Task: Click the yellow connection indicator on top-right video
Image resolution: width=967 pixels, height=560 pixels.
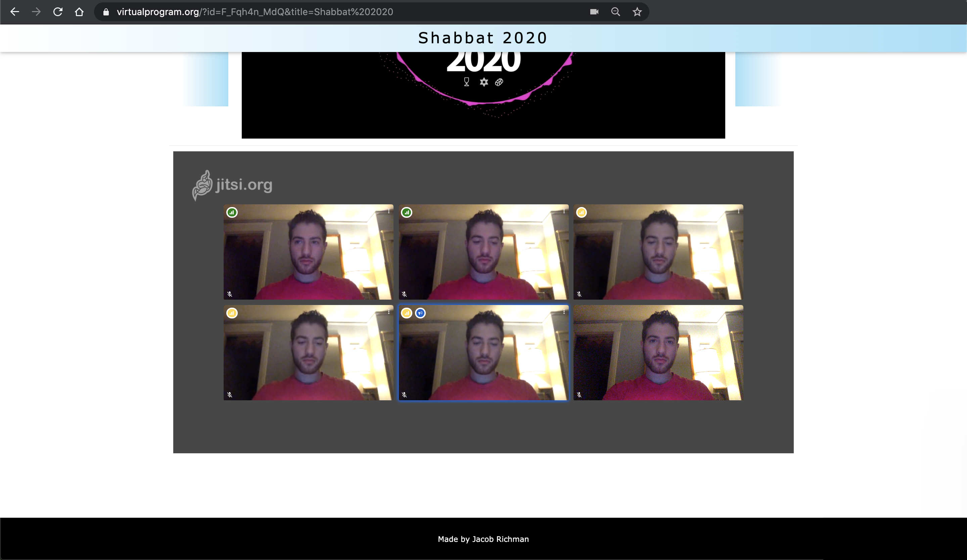Action: point(581,212)
